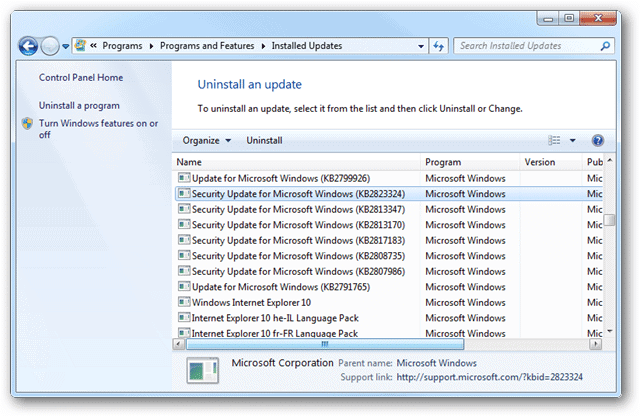Click the blue Help icon
The width and height of the screenshot is (640, 416).
pos(598,140)
